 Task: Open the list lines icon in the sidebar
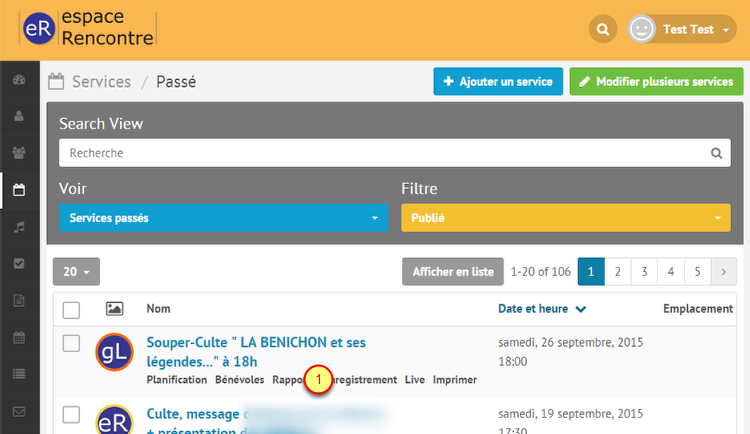pyautogui.click(x=19, y=374)
